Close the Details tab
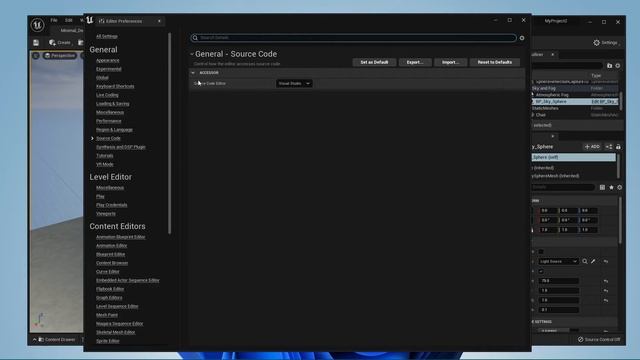 [553, 136]
